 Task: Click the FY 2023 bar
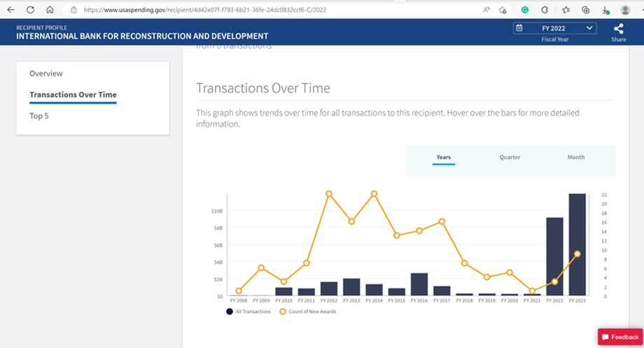tap(577, 244)
